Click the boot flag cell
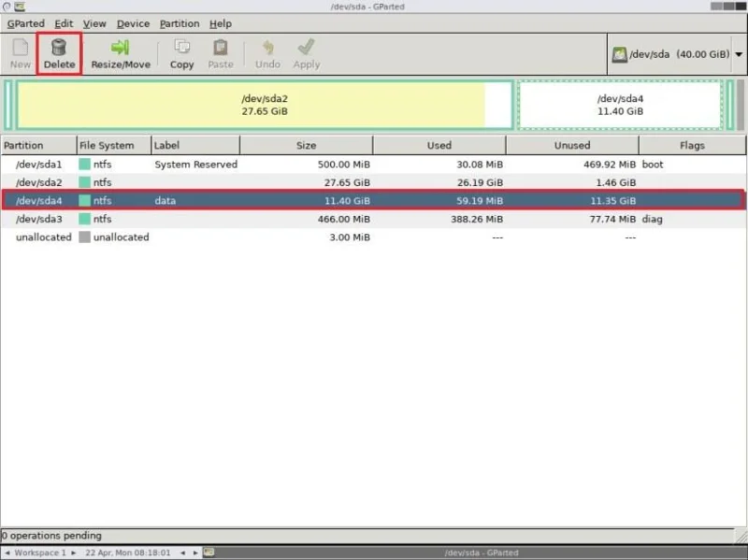Image resolution: width=748 pixels, height=560 pixels. click(653, 165)
